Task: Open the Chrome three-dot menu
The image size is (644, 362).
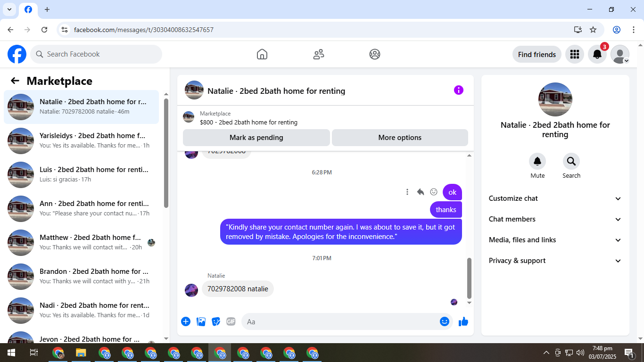Action: [634, 30]
